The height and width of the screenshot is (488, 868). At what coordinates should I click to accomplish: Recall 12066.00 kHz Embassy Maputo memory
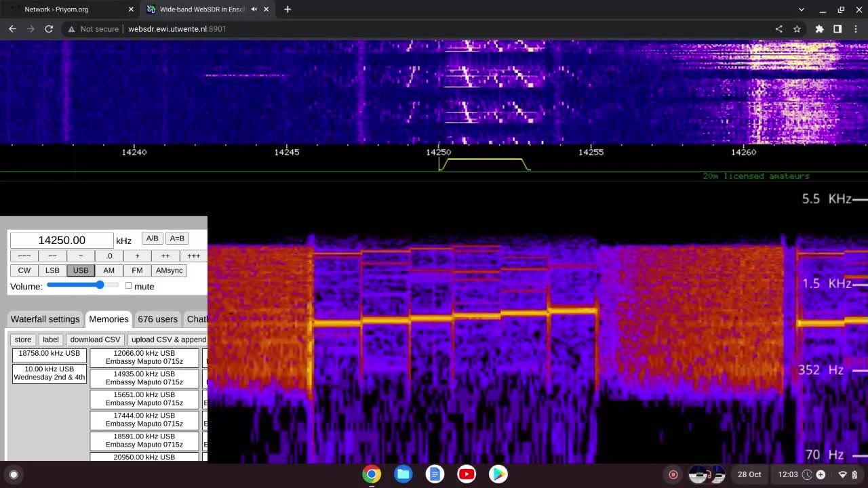[144, 358]
